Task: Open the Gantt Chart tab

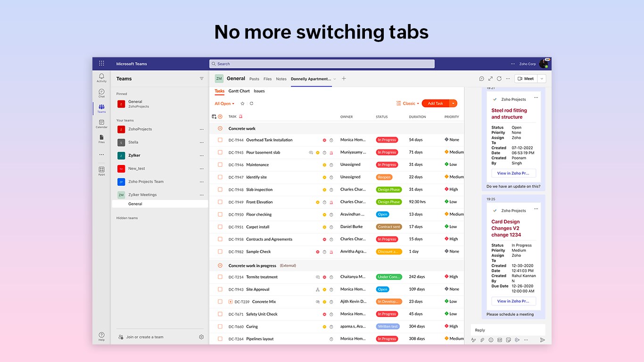Action: [x=239, y=91]
